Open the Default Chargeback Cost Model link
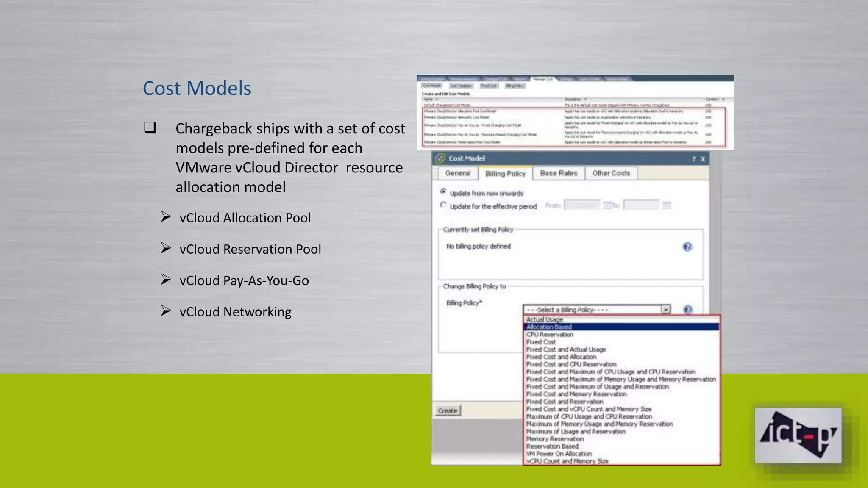The width and height of the screenshot is (868, 488). [x=447, y=105]
